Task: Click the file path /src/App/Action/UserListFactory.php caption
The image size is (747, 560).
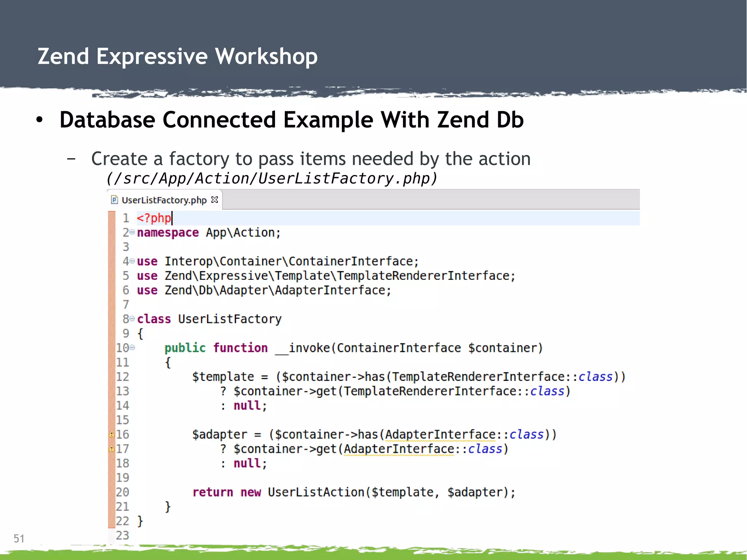Action: [271, 179]
